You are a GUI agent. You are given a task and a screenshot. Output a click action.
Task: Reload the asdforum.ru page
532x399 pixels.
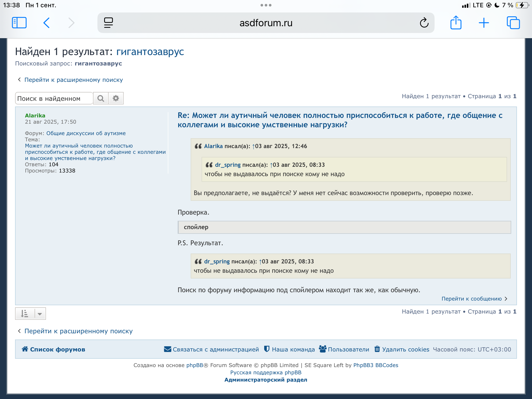click(424, 23)
